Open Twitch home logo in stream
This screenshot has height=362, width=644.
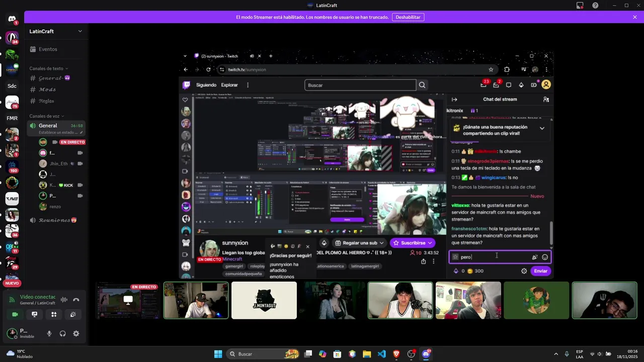[187, 85]
